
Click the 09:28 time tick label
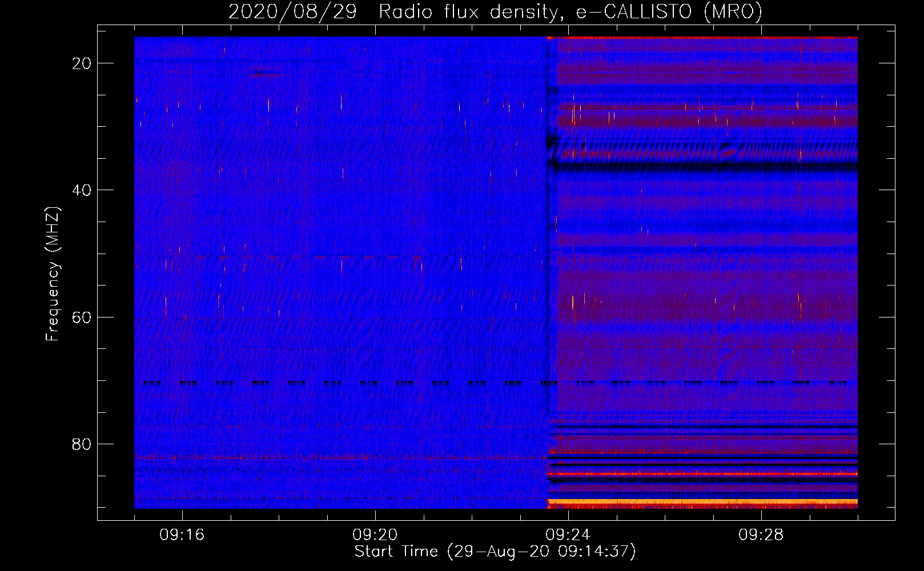(761, 535)
